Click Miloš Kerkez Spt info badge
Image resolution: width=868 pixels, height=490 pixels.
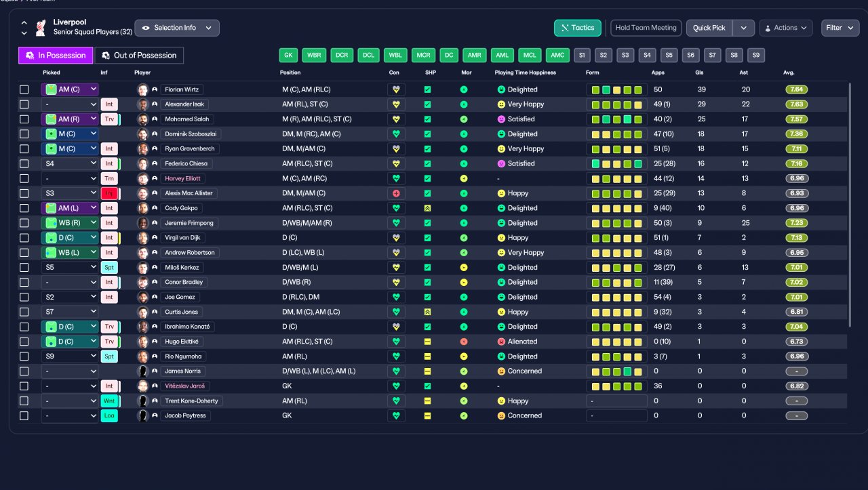tap(108, 268)
